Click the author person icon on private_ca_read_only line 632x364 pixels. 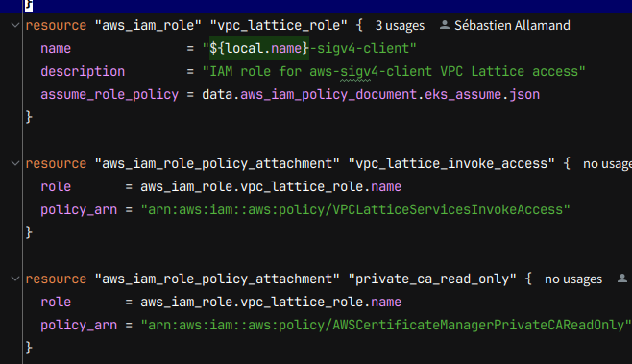tap(622, 279)
